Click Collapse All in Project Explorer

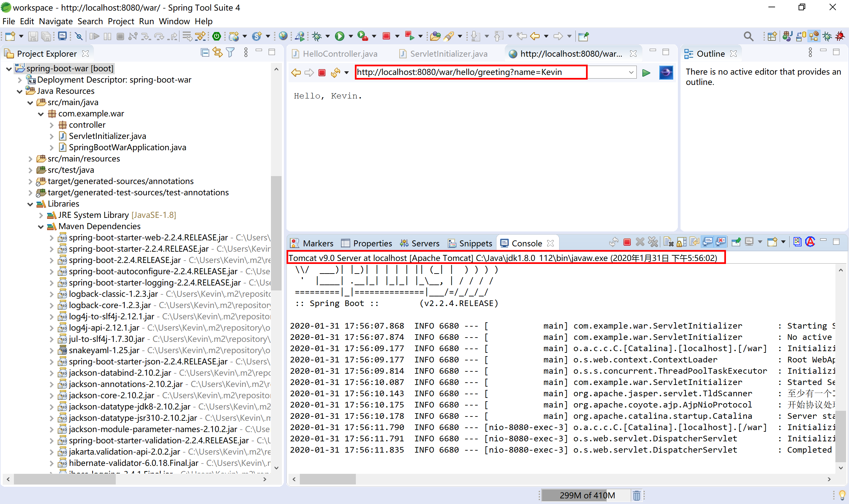205,53
